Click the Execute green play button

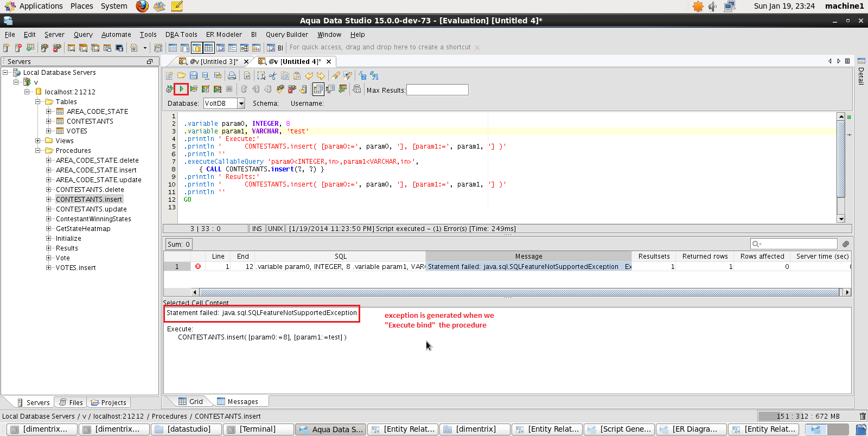coord(181,89)
